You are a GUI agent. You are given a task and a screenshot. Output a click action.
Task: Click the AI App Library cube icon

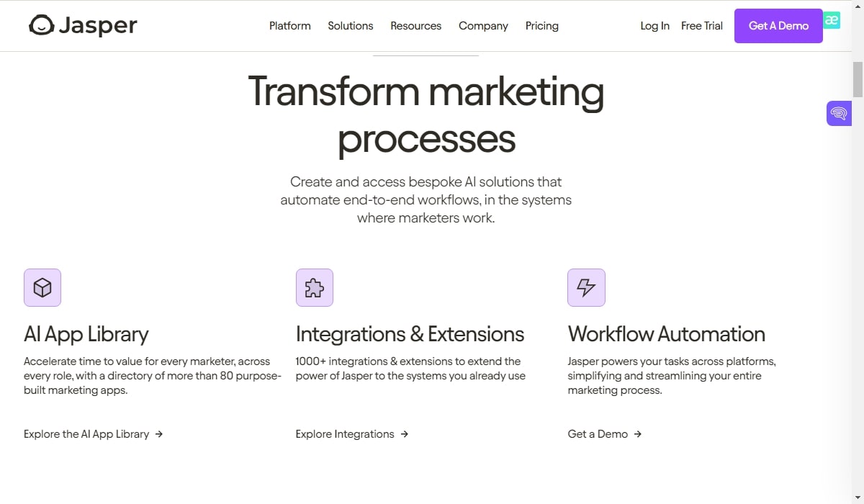pyautogui.click(x=42, y=288)
